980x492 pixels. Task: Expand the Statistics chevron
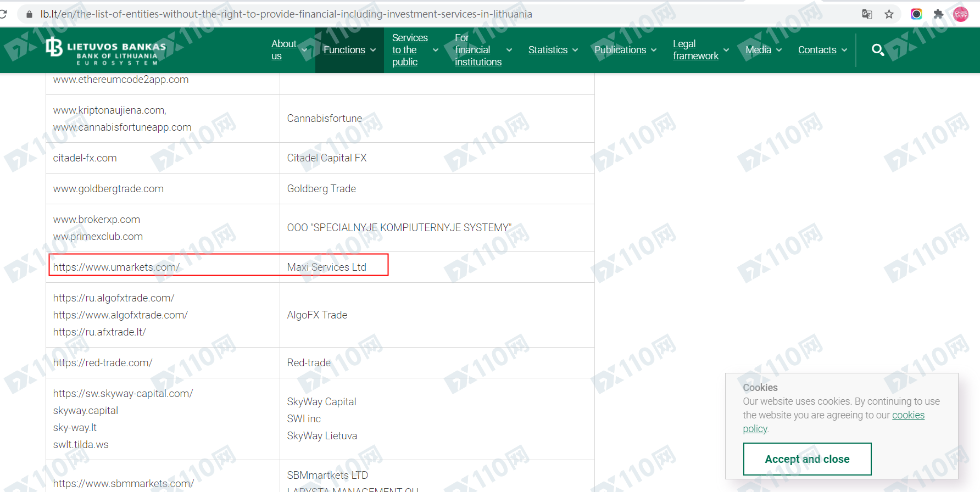(575, 50)
